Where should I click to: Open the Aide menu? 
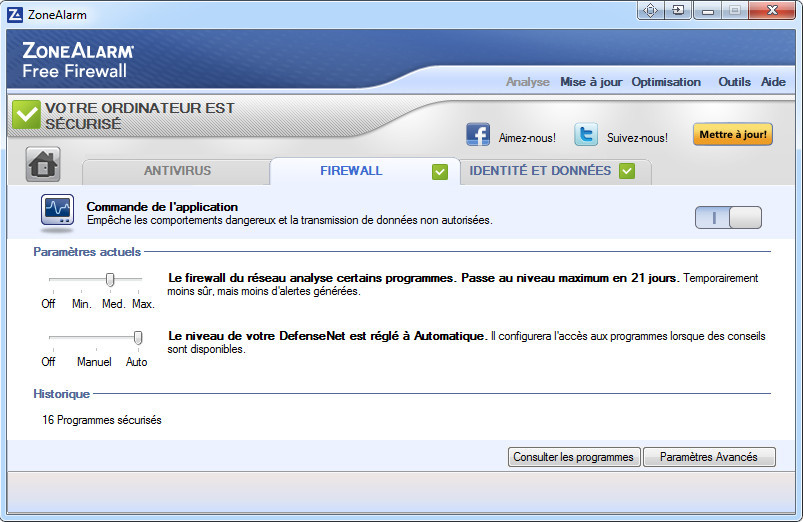pos(773,82)
